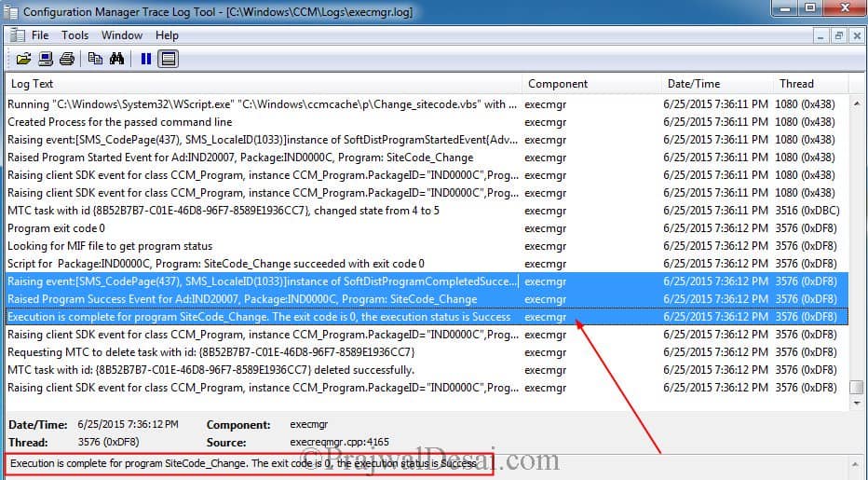Select 'Raised Program Success Event for Ad:IND20007' row

click(427, 299)
